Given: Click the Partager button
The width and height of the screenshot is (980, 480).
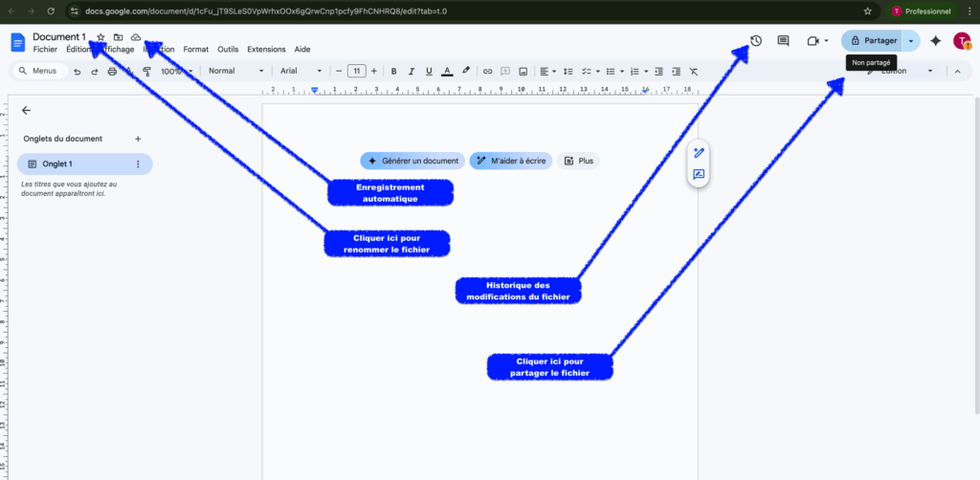Looking at the screenshot, I should (x=872, y=41).
